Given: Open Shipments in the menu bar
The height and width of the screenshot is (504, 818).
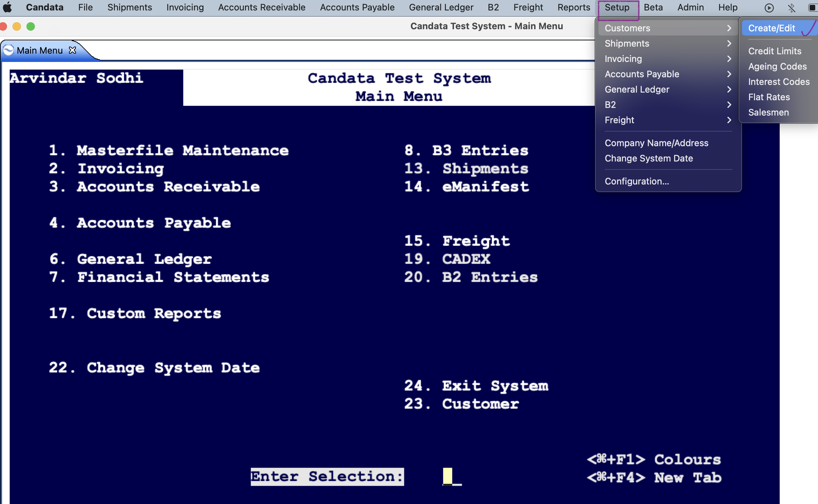Looking at the screenshot, I should click(130, 7).
